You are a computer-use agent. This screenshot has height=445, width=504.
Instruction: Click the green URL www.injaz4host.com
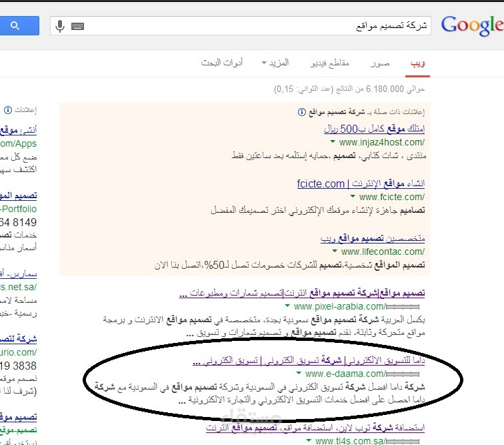point(382,142)
